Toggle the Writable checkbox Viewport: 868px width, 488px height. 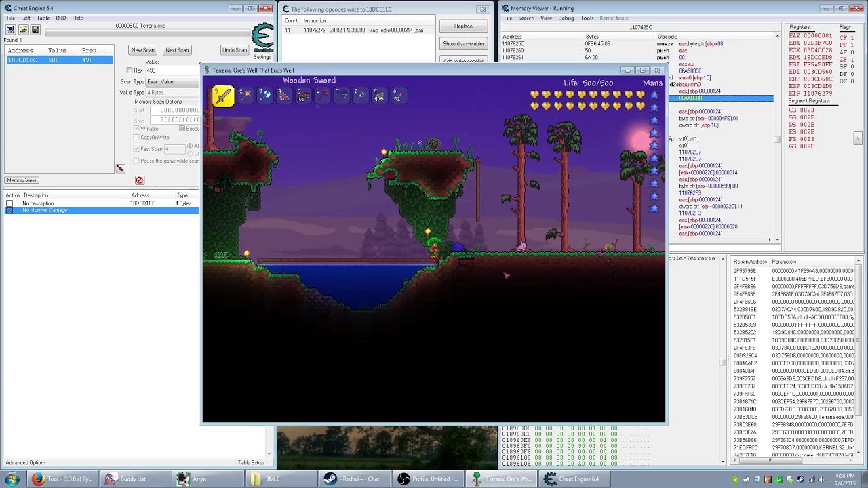136,129
